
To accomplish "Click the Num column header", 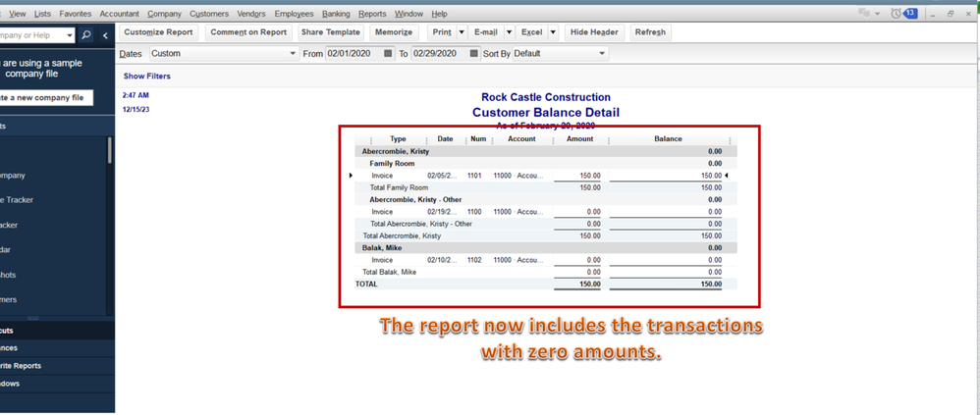I will [x=478, y=139].
